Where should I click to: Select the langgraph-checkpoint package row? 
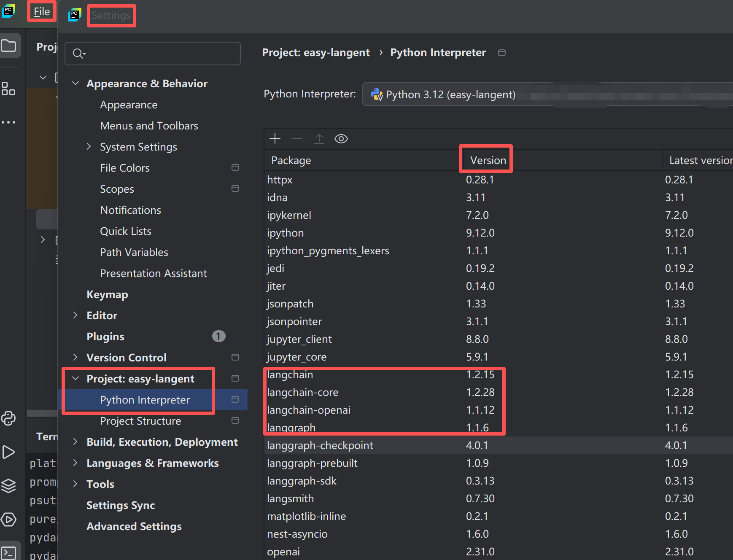[499, 445]
